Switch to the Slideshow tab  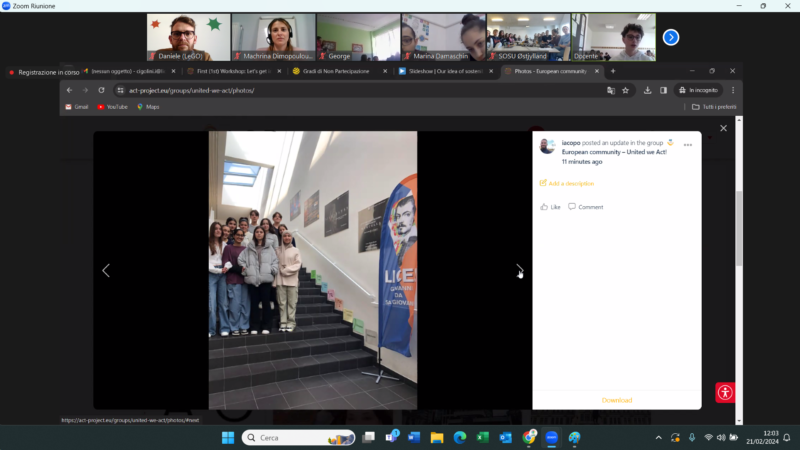tap(442, 72)
